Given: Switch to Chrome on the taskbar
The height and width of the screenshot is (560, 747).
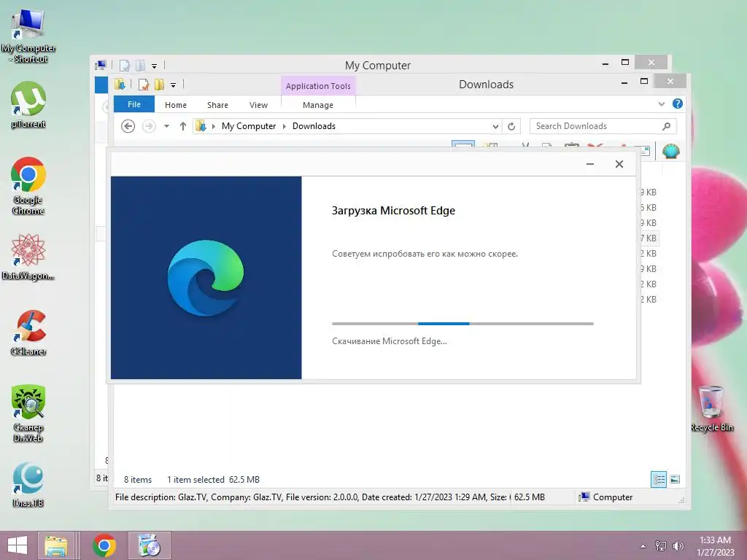Looking at the screenshot, I should 104,545.
